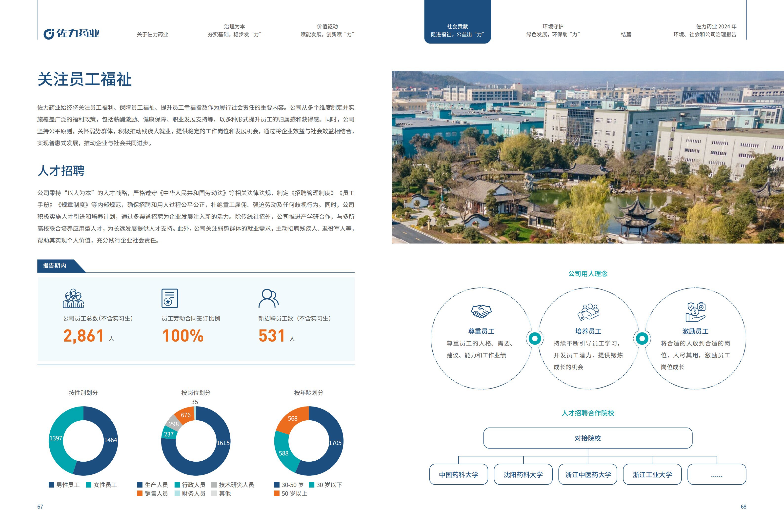Open the 环境守护 navigation tab
This screenshot has height=532, width=784.
(553, 30)
